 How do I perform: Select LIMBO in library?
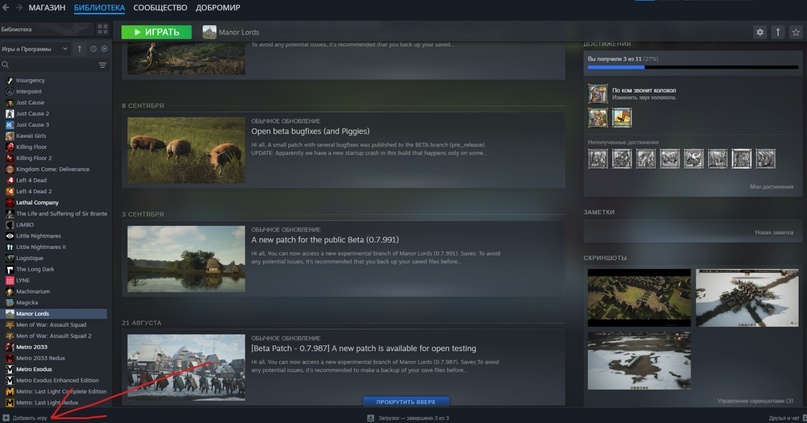[25, 225]
